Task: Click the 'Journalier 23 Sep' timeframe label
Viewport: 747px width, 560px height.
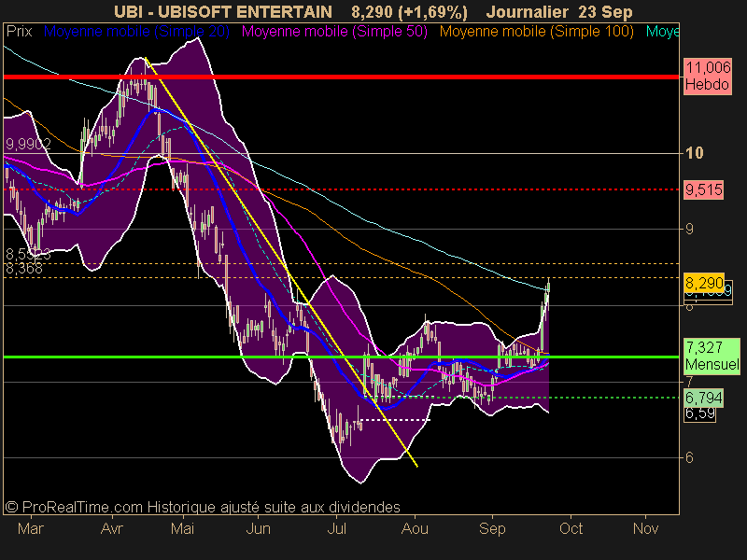Action: (x=559, y=11)
